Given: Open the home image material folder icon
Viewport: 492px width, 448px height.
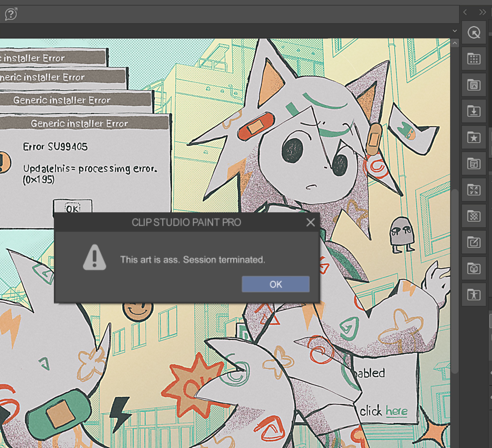Looking at the screenshot, I should coord(474,85).
